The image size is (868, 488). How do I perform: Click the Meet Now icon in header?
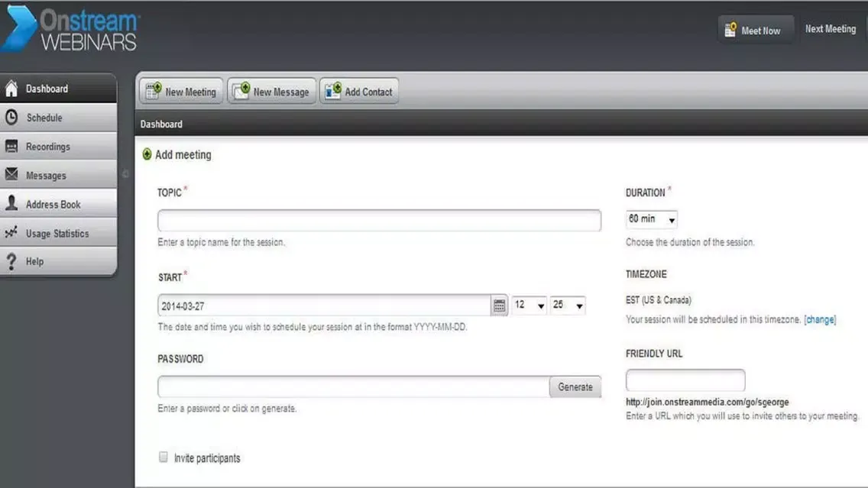(x=730, y=30)
